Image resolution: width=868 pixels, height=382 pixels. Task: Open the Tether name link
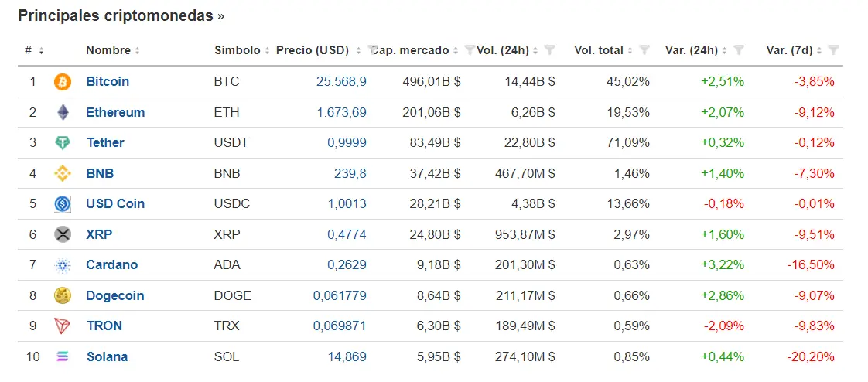[x=105, y=143]
